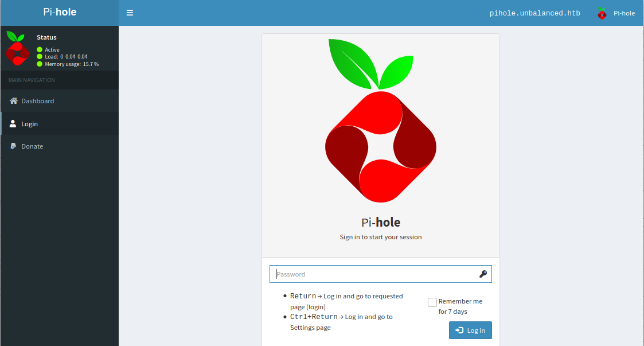Viewport: 644px width, 346px height.
Task: Click the 'Status' heading in sidebar
Action: [47, 37]
